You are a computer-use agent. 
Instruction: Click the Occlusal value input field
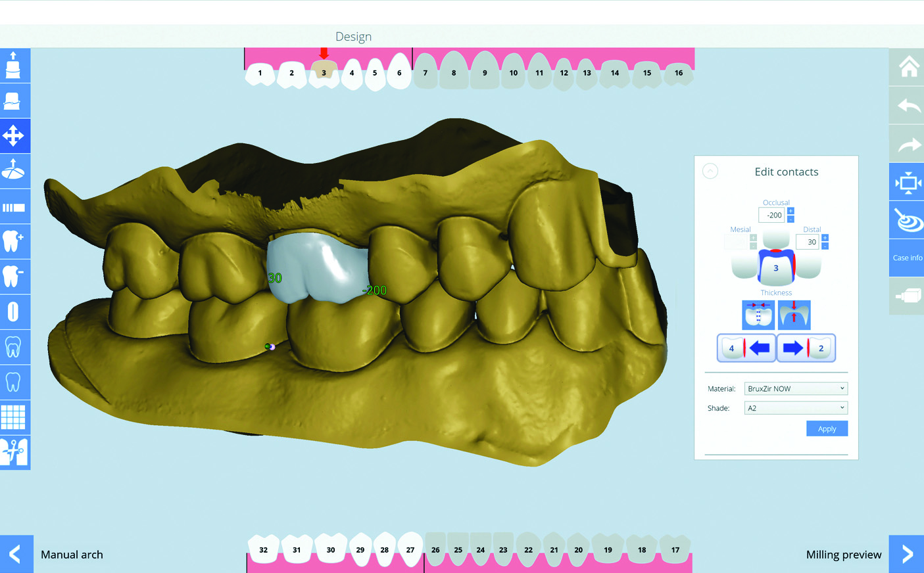tap(771, 215)
